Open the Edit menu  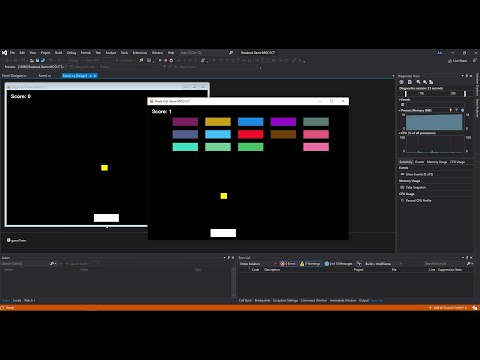click(22, 53)
